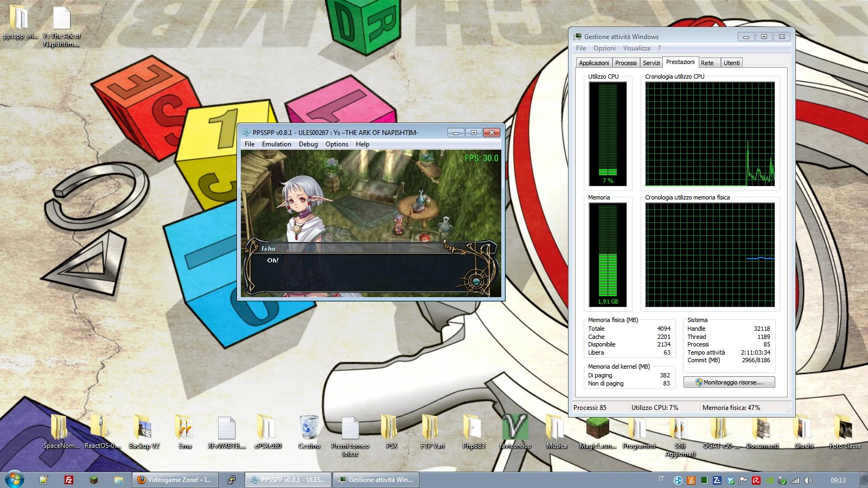
Task: Open the PhpBB3 folder
Action: (x=474, y=432)
